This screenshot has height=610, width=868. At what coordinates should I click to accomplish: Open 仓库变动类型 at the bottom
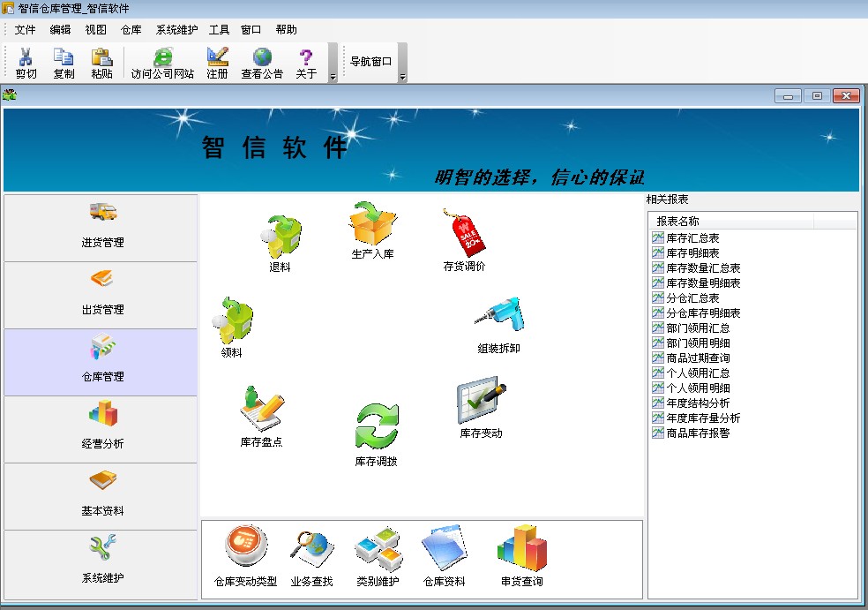pos(246,556)
